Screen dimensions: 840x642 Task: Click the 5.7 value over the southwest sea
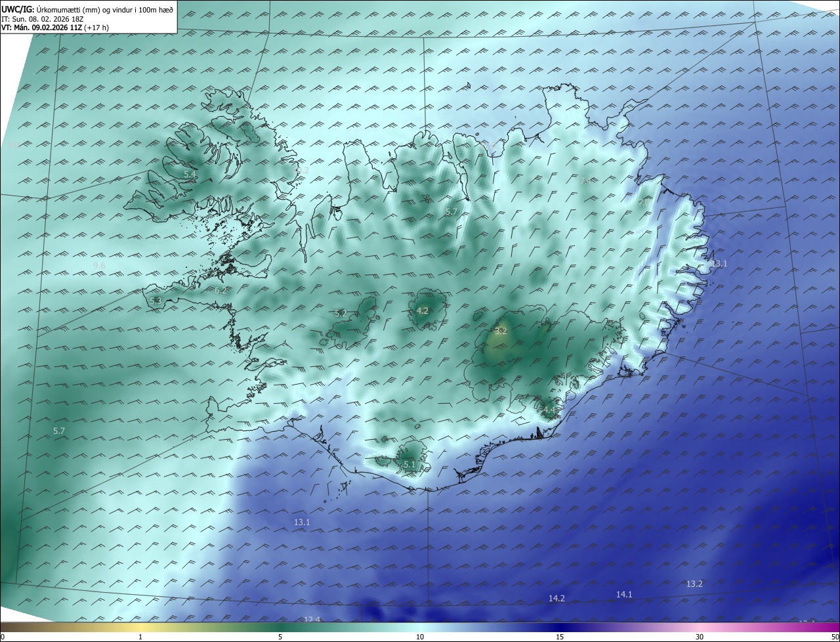tap(59, 431)
